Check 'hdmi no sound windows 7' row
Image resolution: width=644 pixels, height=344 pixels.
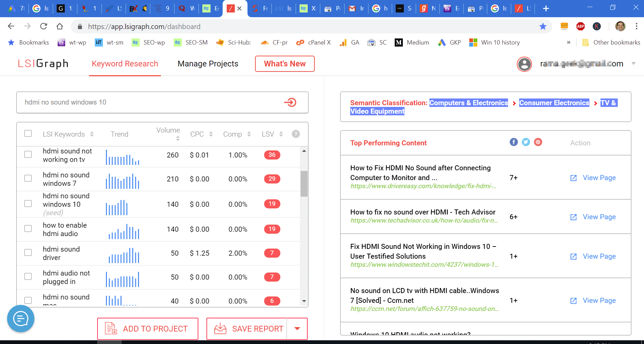[28, 178]
